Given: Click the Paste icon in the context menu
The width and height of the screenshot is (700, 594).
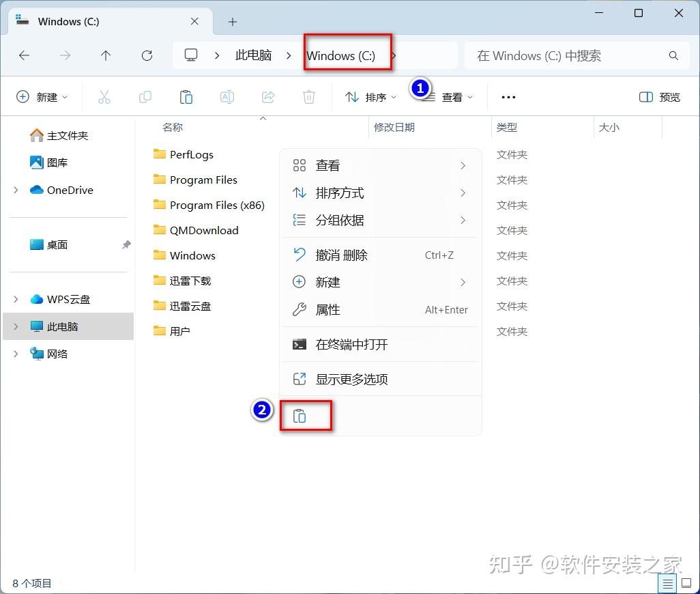Looking at the screenshot, I should tap(306, 415).
